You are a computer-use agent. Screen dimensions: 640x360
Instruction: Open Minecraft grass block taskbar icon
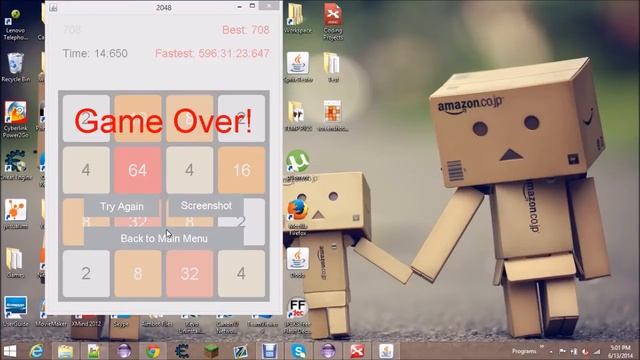pyautogui.click(x=211, y=351)
